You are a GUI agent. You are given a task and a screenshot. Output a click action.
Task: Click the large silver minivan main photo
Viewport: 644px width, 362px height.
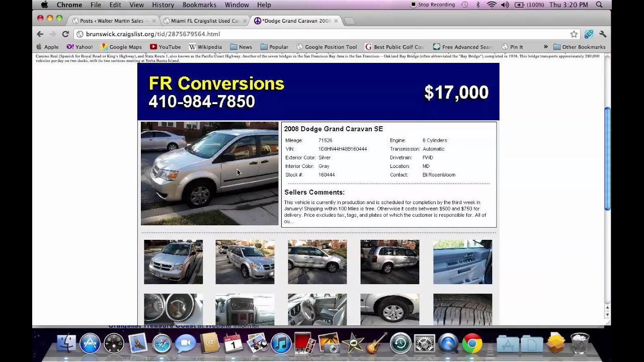[x=209, y=173]
